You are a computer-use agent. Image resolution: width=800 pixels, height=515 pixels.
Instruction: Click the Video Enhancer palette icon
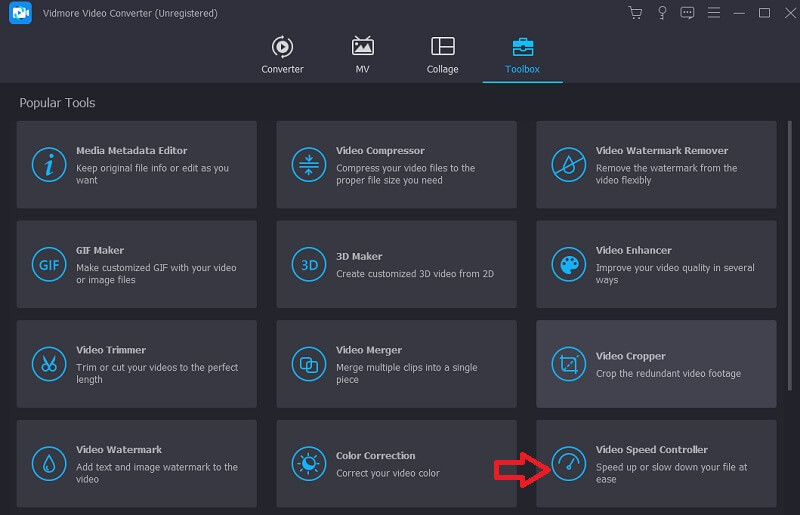pyautogui.click(x=569, y=264)
